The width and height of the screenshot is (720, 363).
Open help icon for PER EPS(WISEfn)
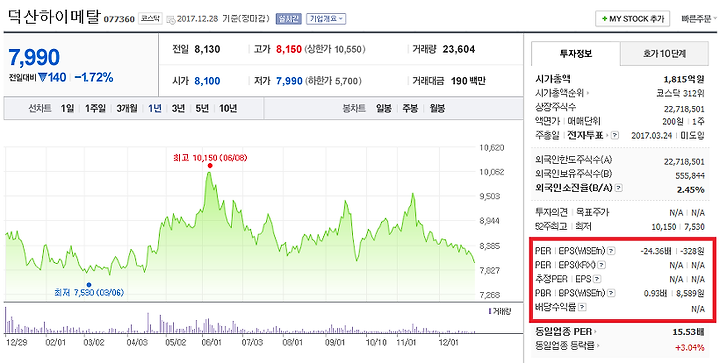pos(611,251)
